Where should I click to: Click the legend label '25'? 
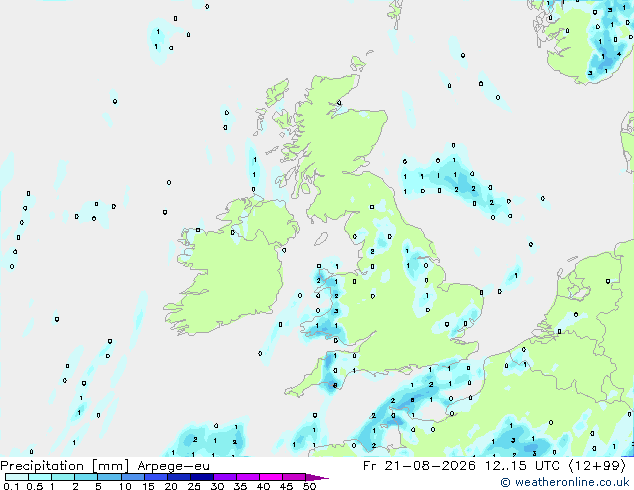click(194, 486)
